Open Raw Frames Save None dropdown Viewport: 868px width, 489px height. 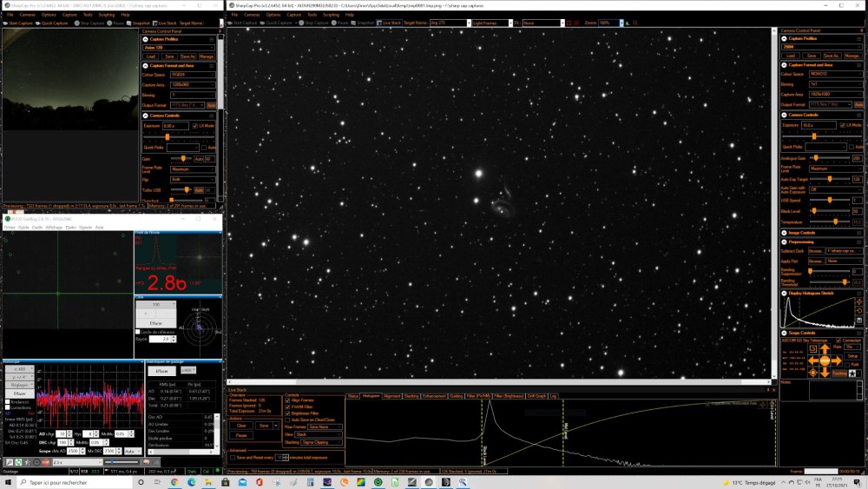325,427
